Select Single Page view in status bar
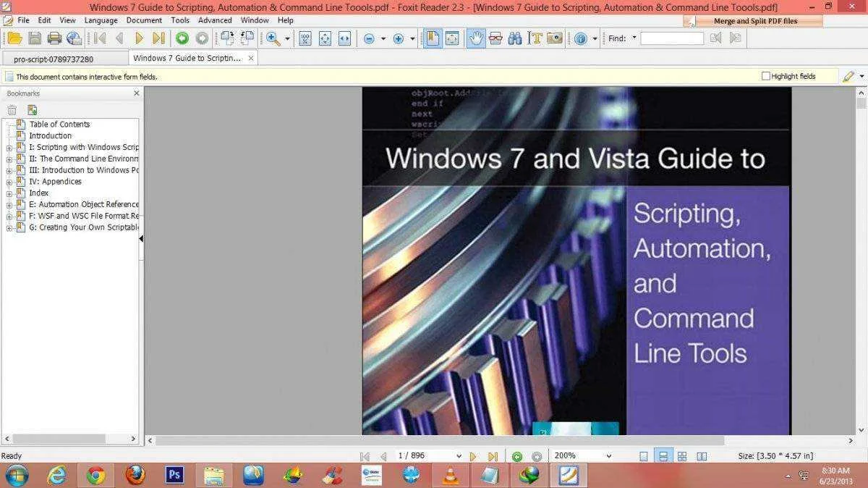868x488 pixels. coord(644,456)
